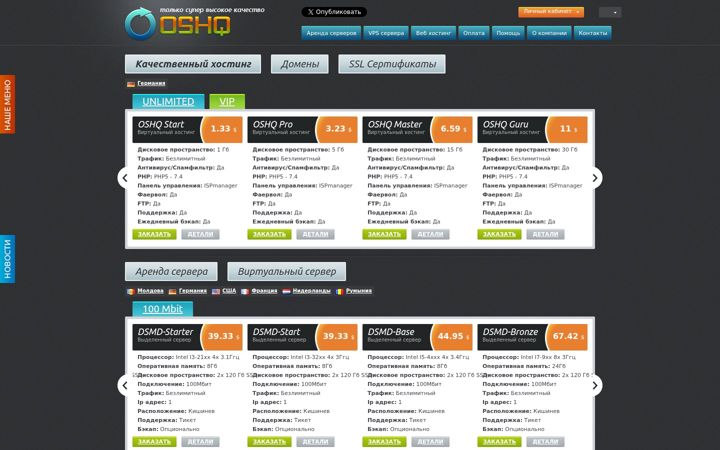Click the 6.59 $ price badge

click(452, 129)
